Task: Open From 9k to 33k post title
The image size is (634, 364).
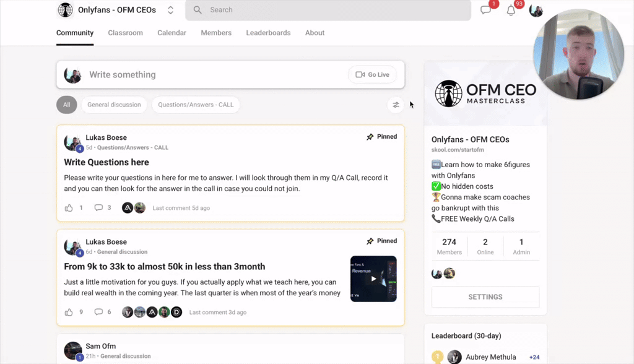Action: 165,267
